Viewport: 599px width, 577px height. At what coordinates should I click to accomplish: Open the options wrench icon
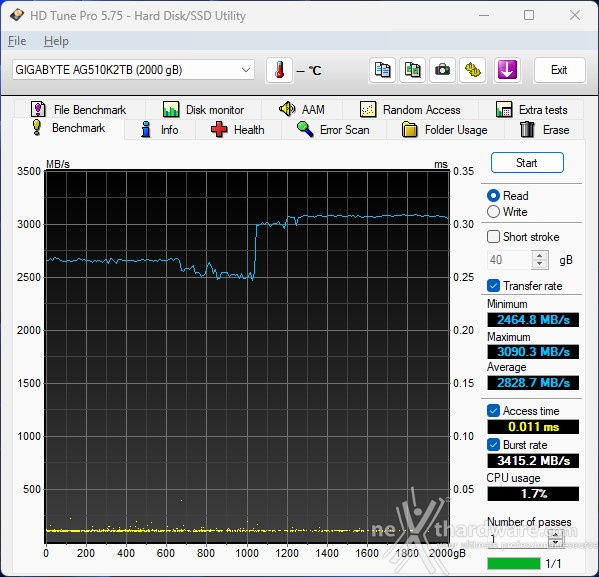click(x=473, y=70)
